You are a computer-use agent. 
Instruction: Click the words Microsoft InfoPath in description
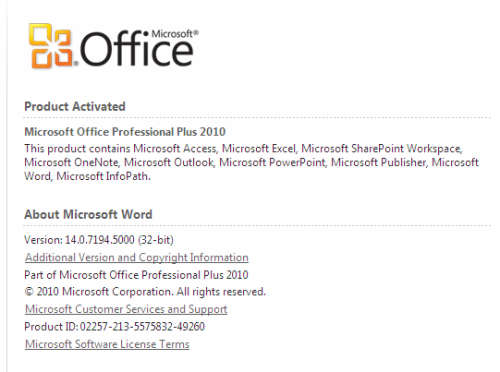point(103,176)
